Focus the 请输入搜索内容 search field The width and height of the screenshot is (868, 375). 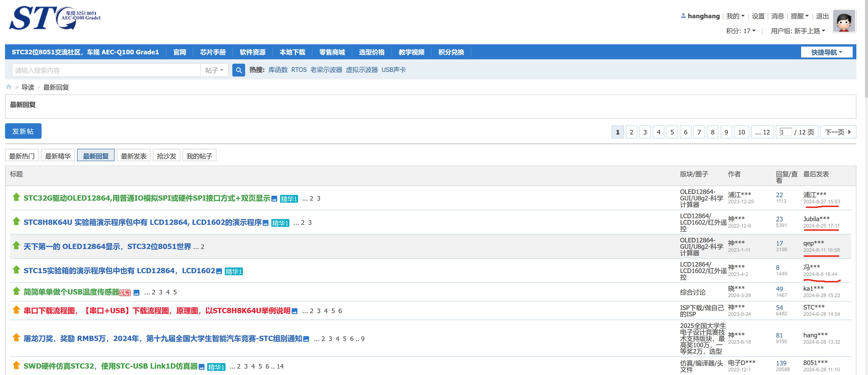click(x=106, y=70)
